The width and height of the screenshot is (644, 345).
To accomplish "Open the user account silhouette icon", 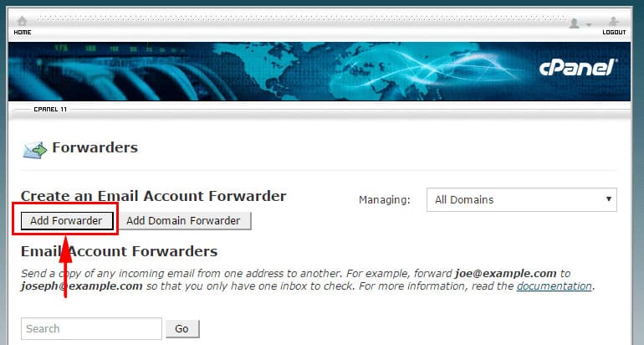I will pos(575,23).
